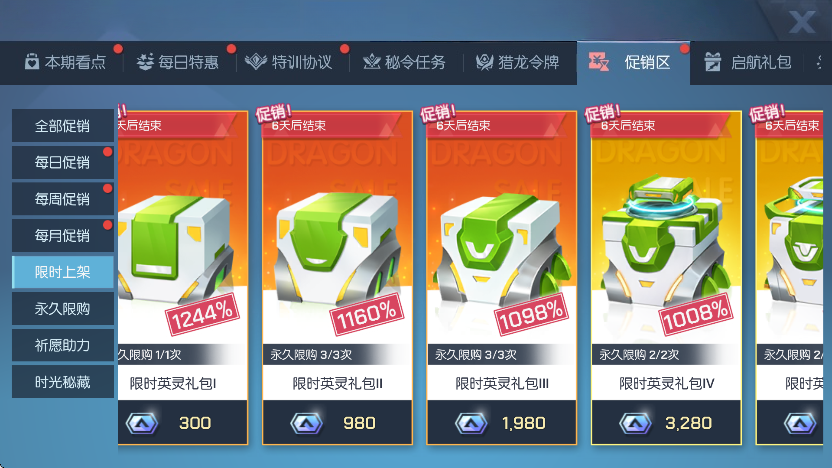This screenshot has width=832, height=468.
Task: Buy 限时英灵礼包I for 300
Action: pyautogui.click(x=183, y=422)
